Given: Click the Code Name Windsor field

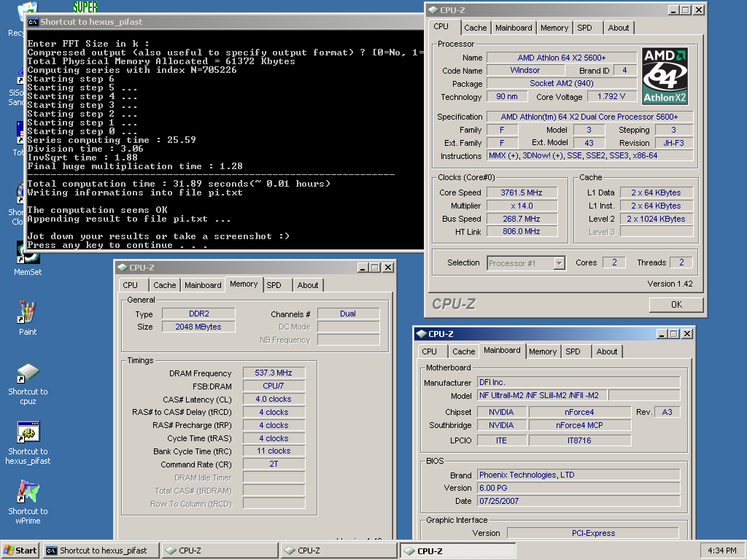Looking at the screenshot, I should pyautogui.click(x=525, y=70).
